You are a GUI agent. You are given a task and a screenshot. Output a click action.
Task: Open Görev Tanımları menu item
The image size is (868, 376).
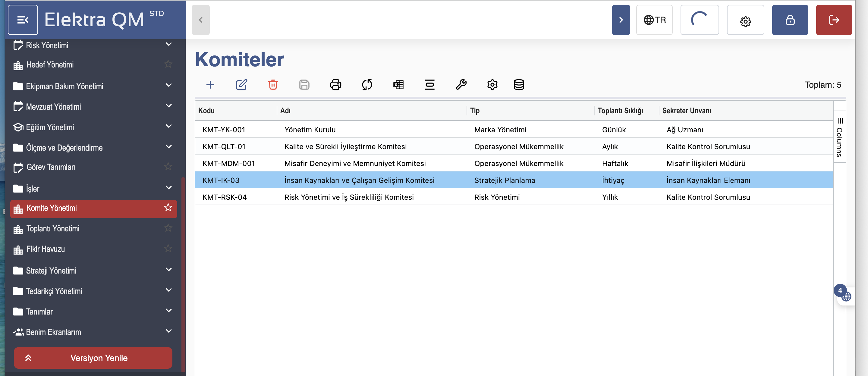pos(51,167)
